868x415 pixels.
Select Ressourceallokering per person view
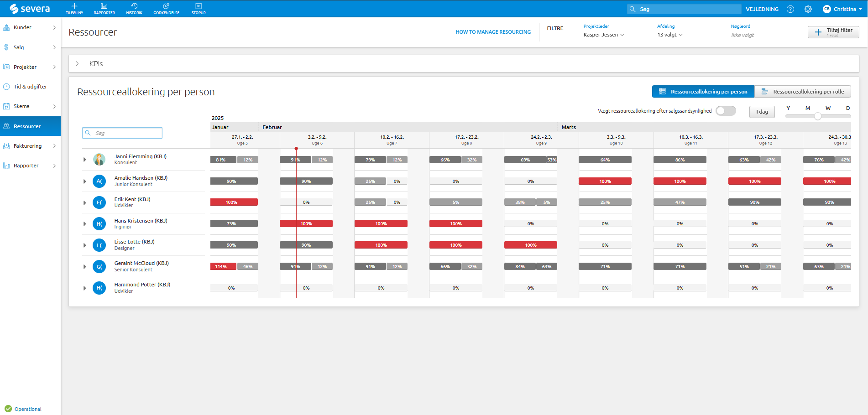coord(703,92)
